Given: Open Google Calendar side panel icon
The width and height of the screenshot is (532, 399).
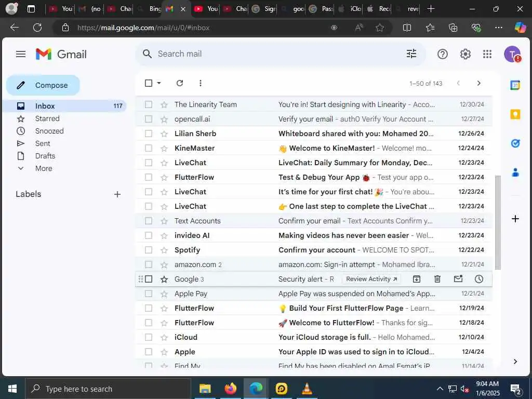Looking at the screenshot, I should [x=515, y=85].
